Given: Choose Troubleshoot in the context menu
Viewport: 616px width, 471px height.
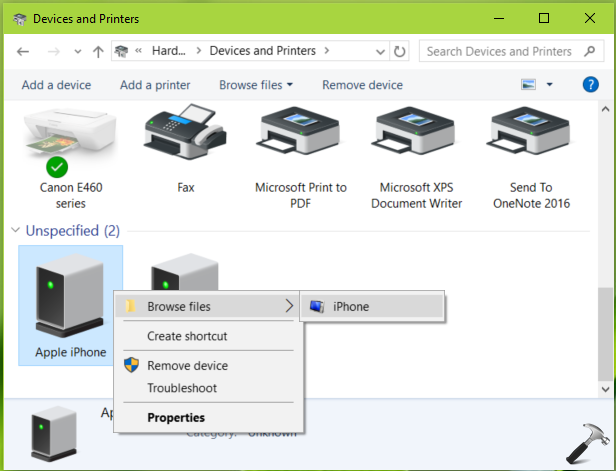Looking at the screenshot, I should [209, 388].
